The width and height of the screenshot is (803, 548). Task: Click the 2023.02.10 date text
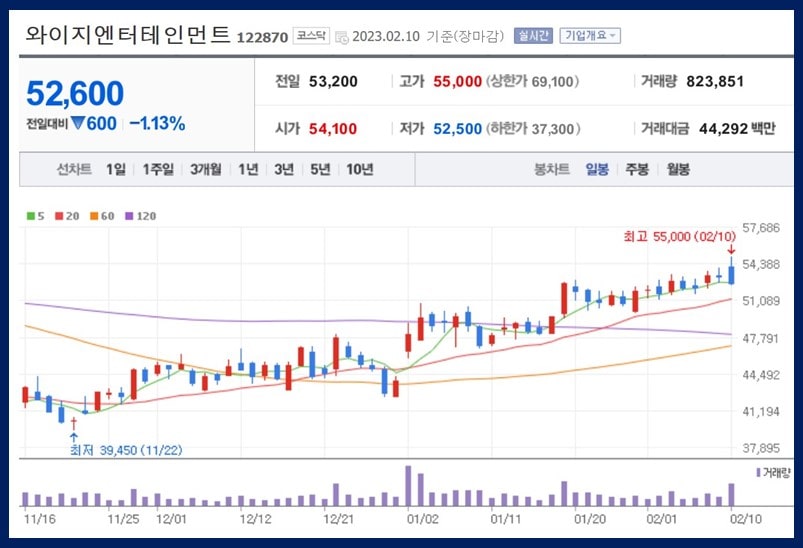pos(386,37)
